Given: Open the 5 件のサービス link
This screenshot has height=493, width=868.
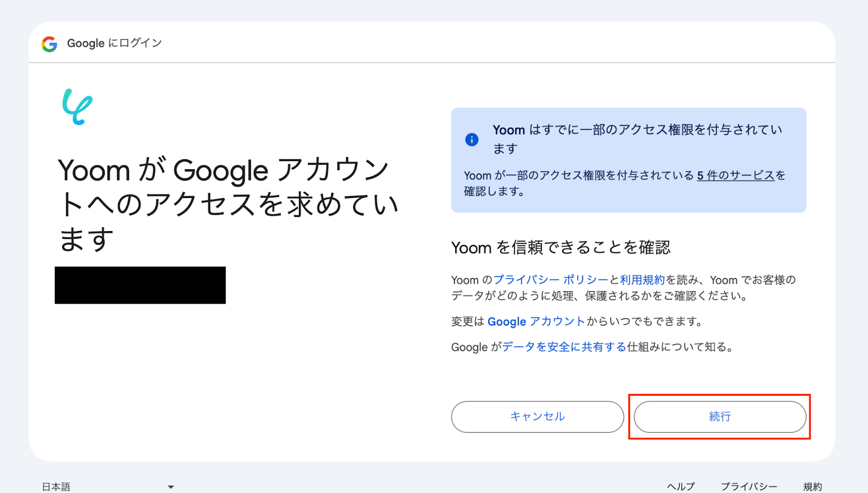Looking at the screenshot, I should tap(736, 175).
